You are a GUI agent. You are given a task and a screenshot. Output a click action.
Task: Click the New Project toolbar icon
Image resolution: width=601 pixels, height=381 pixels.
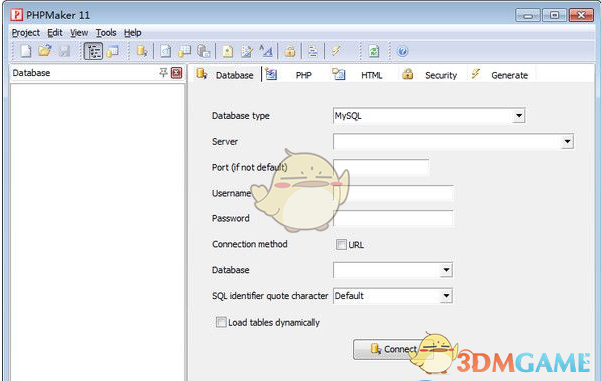coord(26,51)
